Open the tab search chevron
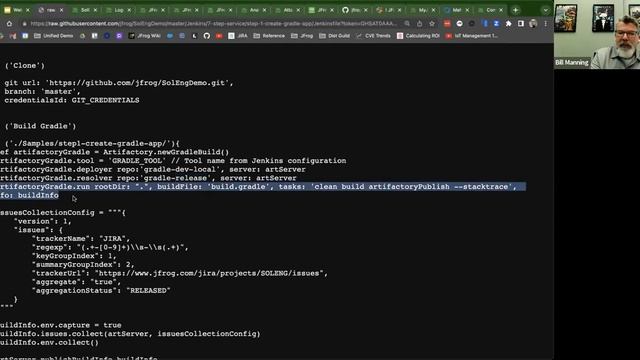This screenshot has width=640, height=360. coord(545,10)
